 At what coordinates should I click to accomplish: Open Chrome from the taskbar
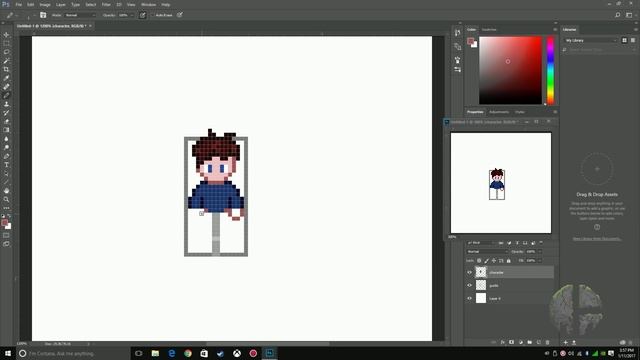pyautogui.click(x=188, y=353)
